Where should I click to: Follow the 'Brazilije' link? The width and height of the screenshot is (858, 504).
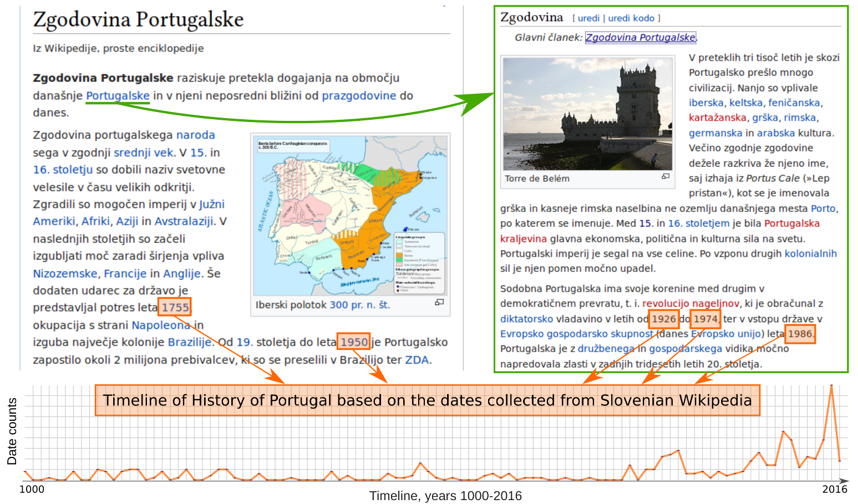click(190, 342)
